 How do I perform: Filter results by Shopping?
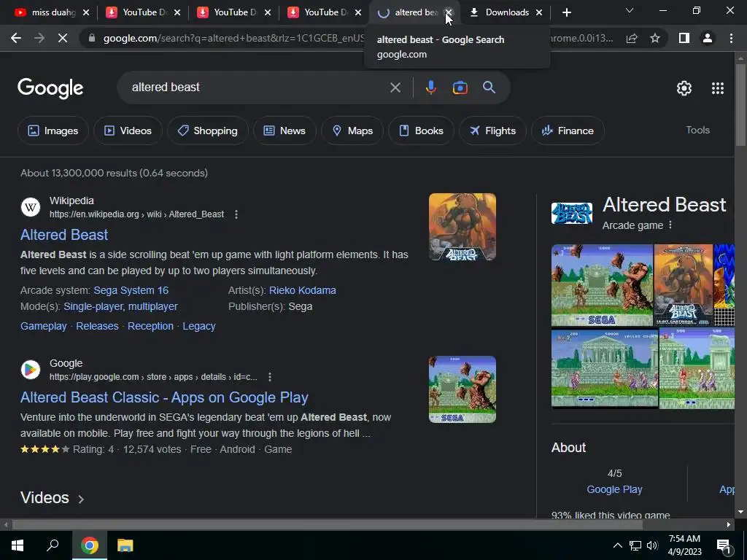(207, 131)
